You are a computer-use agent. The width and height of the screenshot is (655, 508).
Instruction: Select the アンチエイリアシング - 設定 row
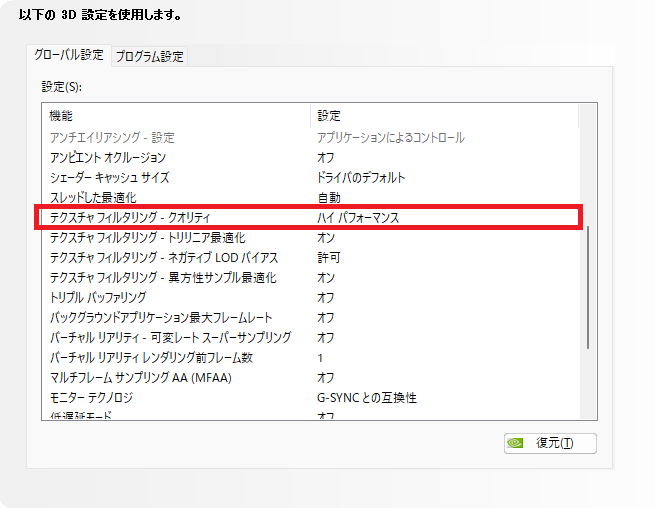click(311, 137)
